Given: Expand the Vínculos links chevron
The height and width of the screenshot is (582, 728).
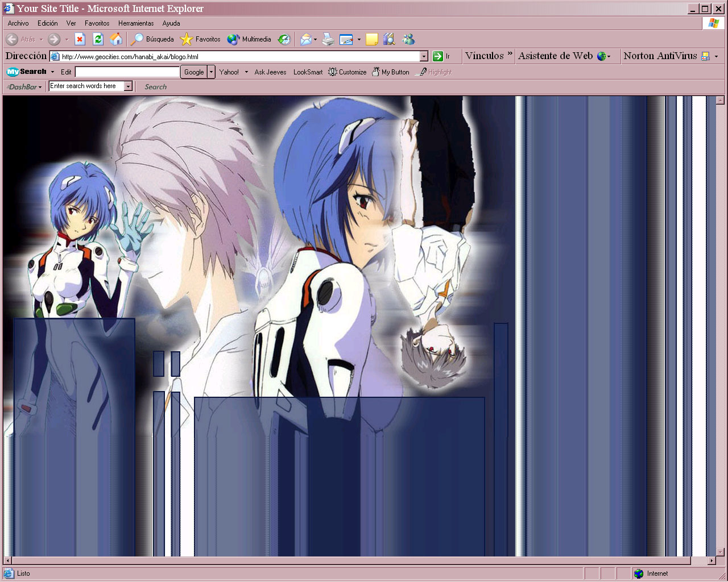Looking at the screenshot, I should coord(510,54).
